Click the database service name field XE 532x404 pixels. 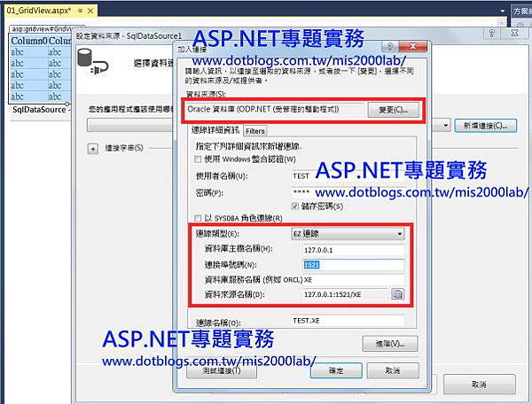click(x=353, y=280)
